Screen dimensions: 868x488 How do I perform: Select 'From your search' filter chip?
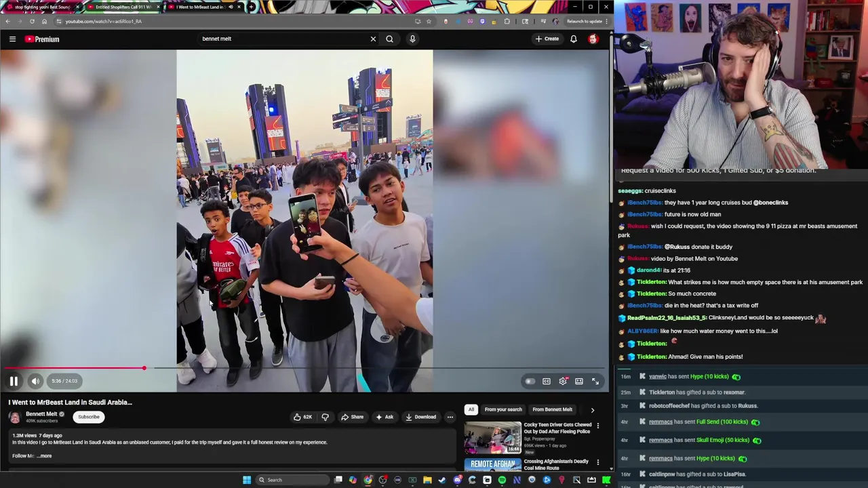point(503,409)
